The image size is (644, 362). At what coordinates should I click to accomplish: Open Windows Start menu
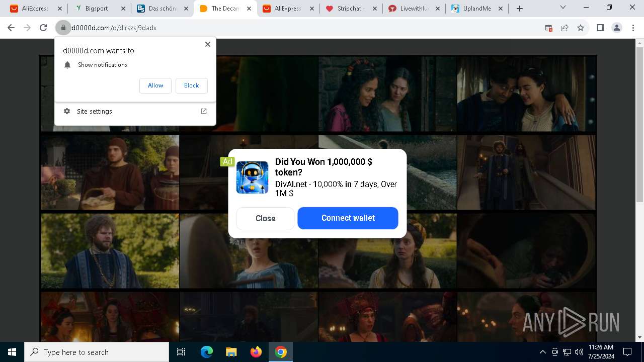[x=12, y=352]
